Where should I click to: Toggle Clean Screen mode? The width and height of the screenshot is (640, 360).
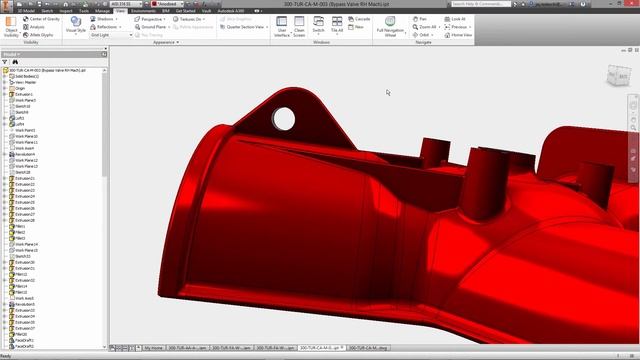pyautogui.click(x=299, y=27)
